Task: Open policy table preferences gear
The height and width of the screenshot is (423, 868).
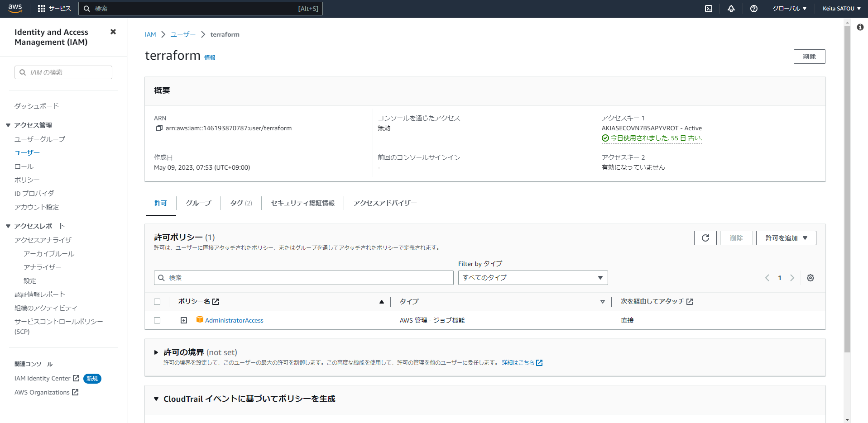Action: click(x=810, y=278)
